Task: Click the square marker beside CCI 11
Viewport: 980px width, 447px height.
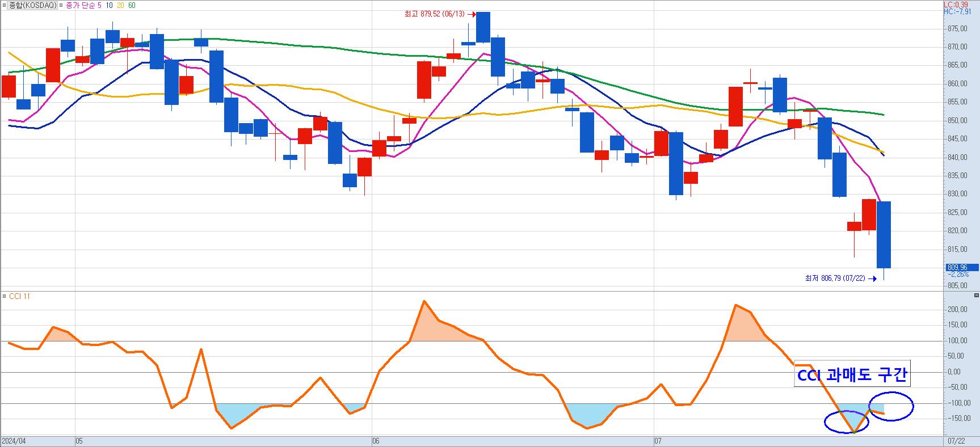Action: (x=4, y=296)
